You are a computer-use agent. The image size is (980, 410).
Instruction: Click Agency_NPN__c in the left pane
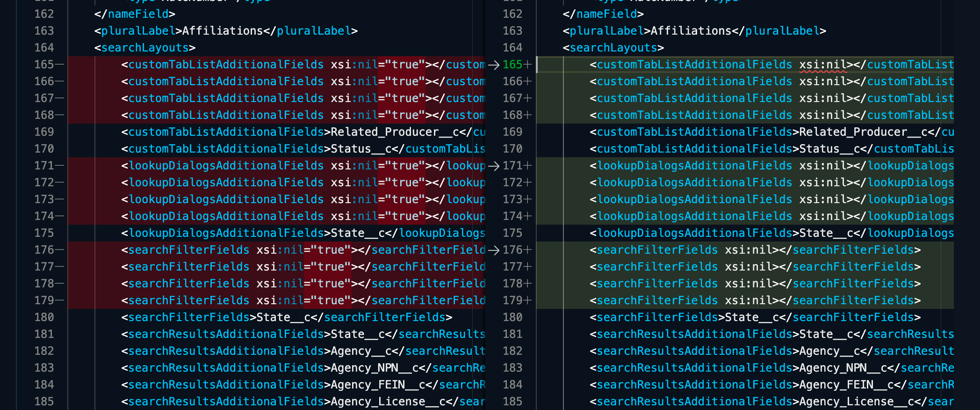[x=375, y=368]
